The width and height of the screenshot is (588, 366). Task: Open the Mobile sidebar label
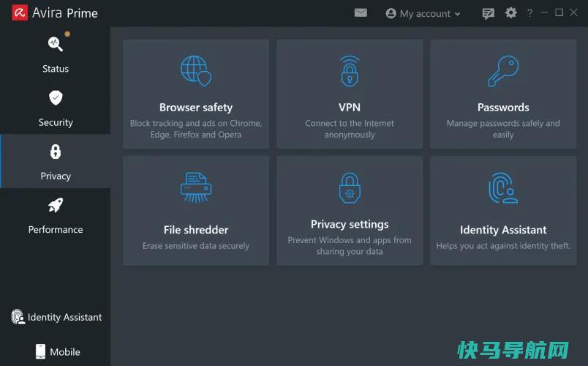click(65, 352)
